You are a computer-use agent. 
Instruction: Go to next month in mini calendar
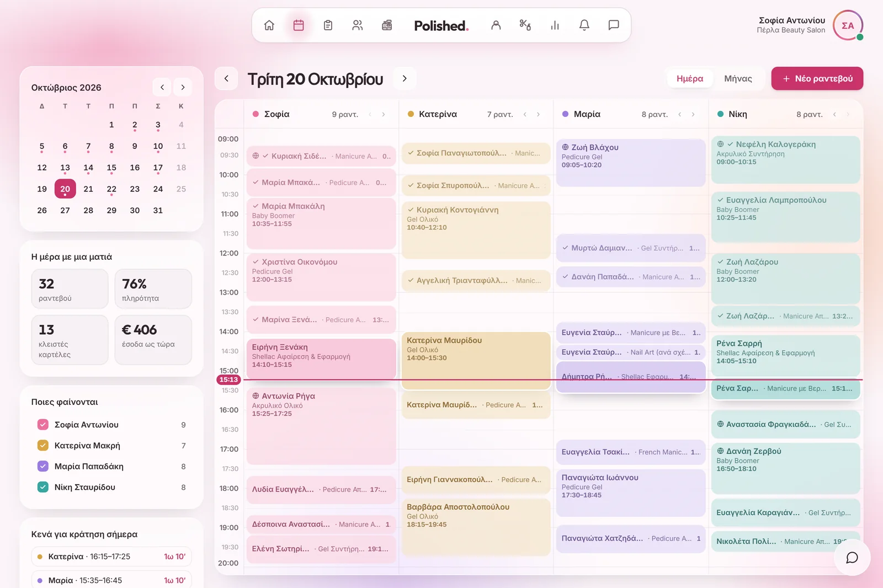point(183,87)
